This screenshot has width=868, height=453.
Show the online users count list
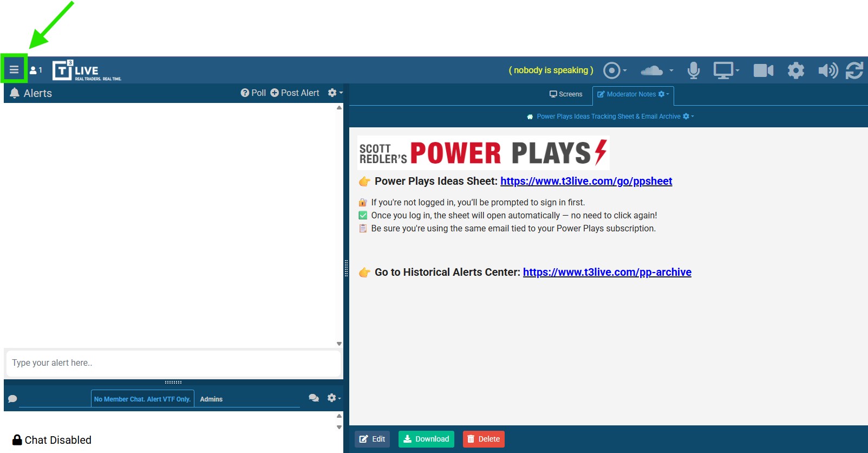pyautogui.click(x=36, y=70)
